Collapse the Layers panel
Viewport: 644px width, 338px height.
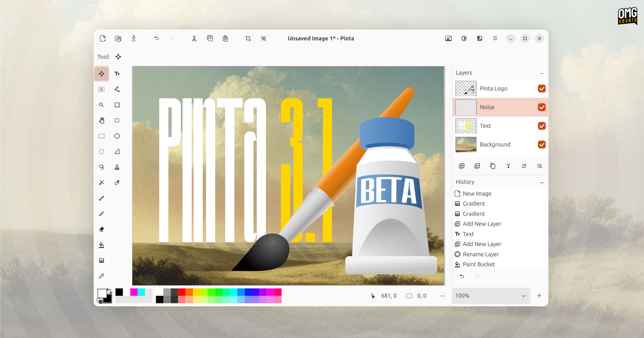tap(541, 73)
